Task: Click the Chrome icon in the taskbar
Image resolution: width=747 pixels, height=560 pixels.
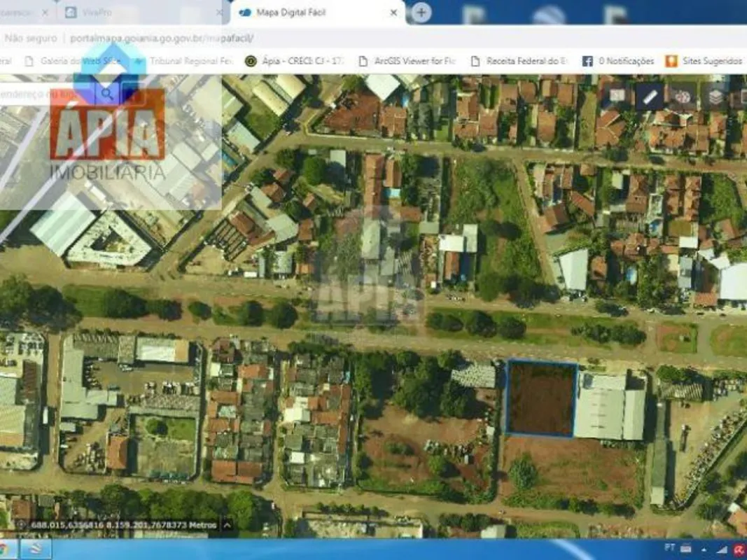Action: (x=4, y=549)
